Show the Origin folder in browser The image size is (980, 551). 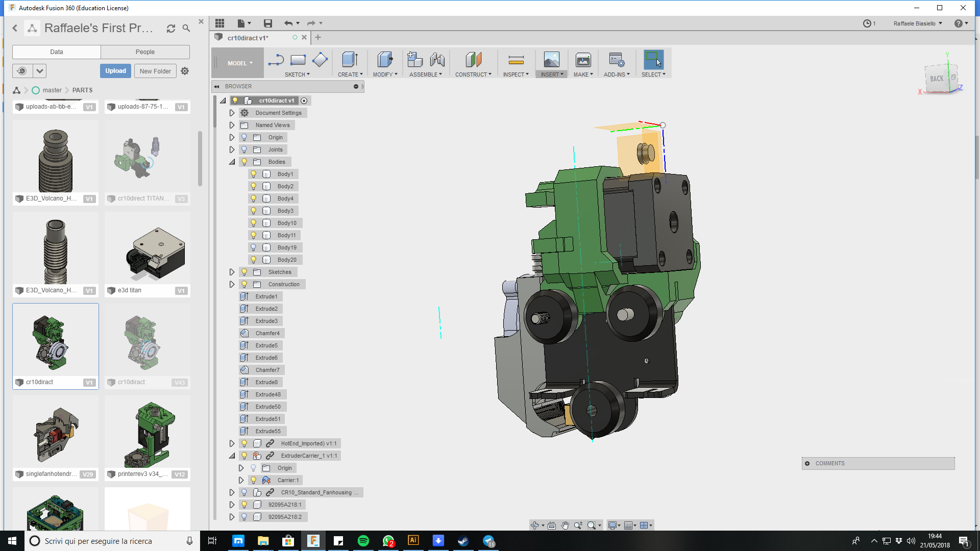click(x=244, y=137)
